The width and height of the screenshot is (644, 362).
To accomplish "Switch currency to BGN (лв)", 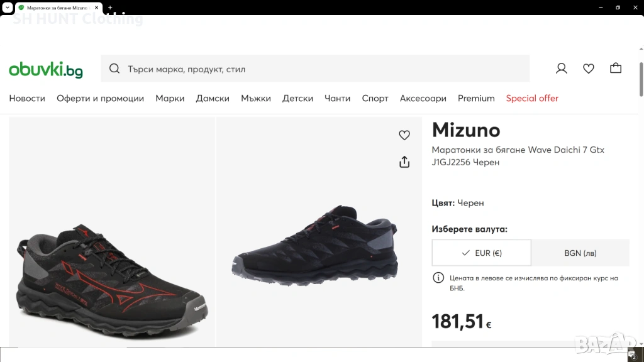I will click(580, 253).
